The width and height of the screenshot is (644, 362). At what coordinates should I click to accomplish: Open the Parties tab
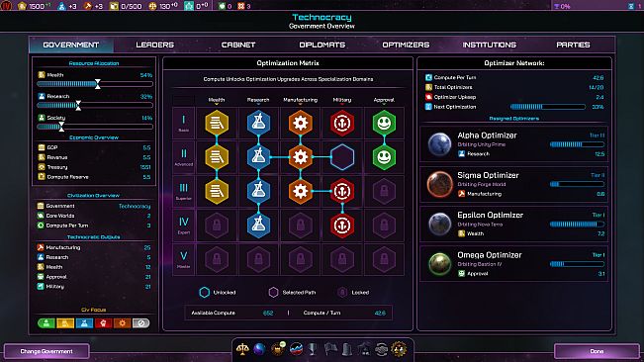(x=573, y=45)
